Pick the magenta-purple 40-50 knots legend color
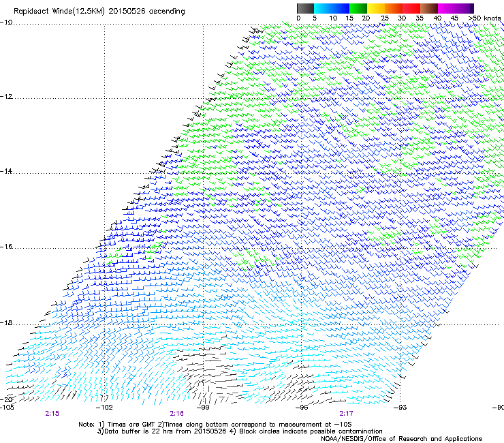 456,8
